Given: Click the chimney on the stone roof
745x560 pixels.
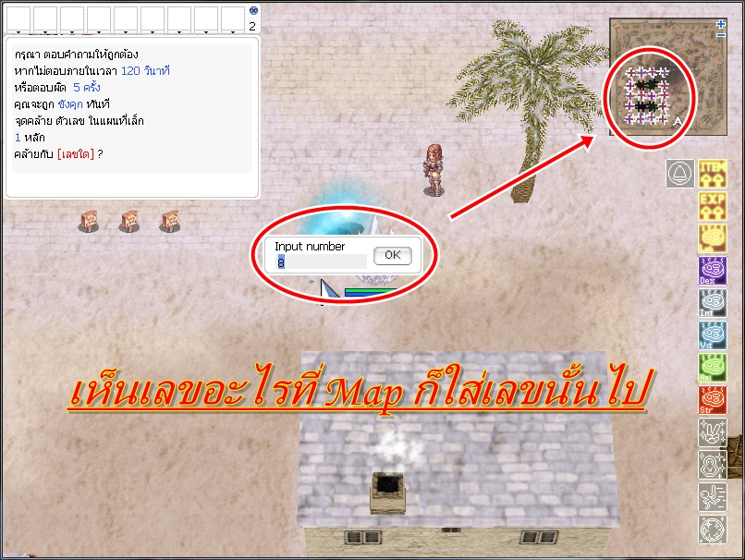Looking at the screenshot, I should pos(388,493).
